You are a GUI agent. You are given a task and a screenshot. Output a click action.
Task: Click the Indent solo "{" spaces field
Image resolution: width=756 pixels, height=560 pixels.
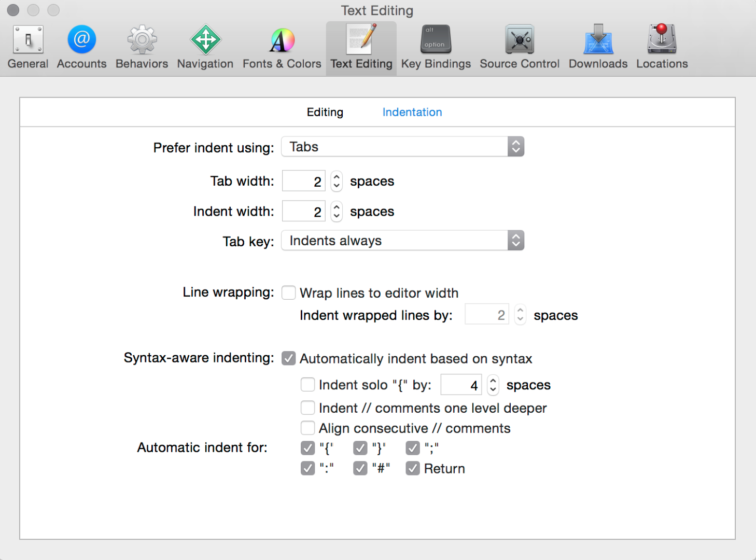click(x=461, y=385)
